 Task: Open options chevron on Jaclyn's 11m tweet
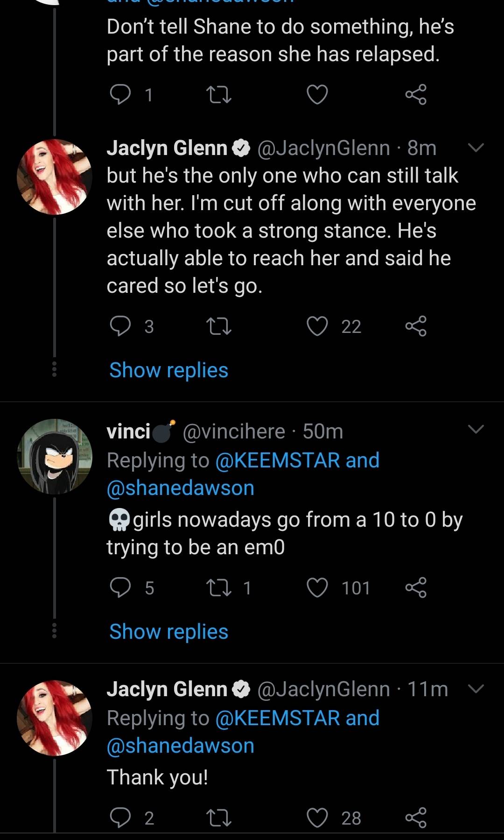(x=476, y=689)
